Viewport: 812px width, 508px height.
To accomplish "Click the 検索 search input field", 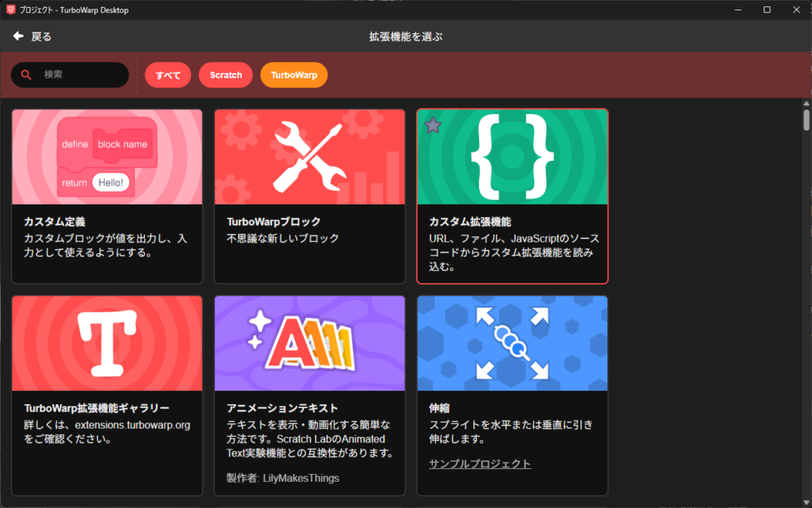I will pyautogui.click(x=79, y=74).
